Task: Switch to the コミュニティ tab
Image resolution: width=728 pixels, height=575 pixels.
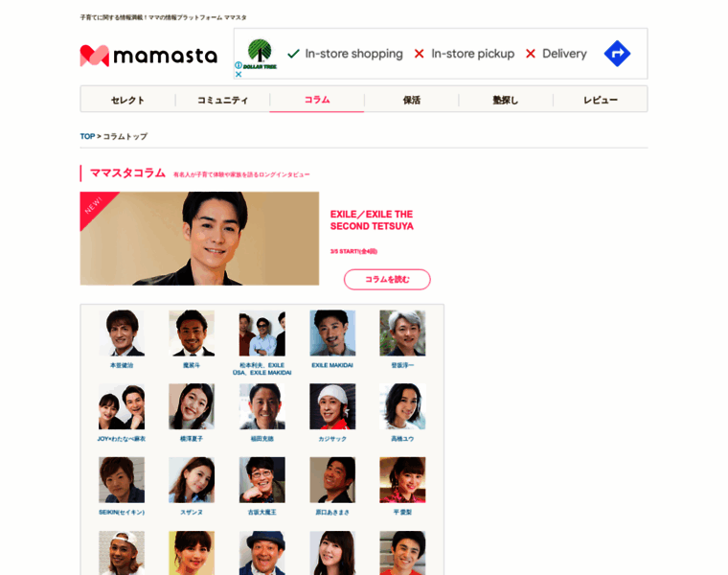Action: pyautogui.click(x=222, y=100)
